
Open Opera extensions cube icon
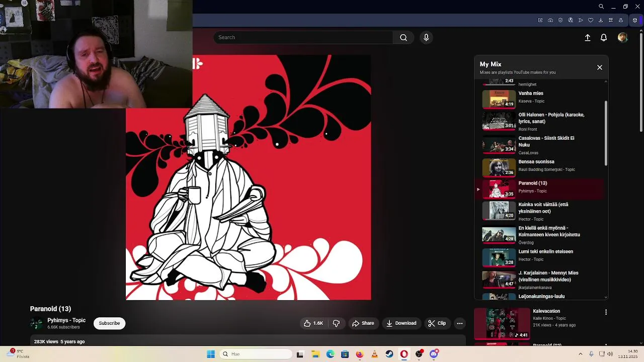pos(635,20)
